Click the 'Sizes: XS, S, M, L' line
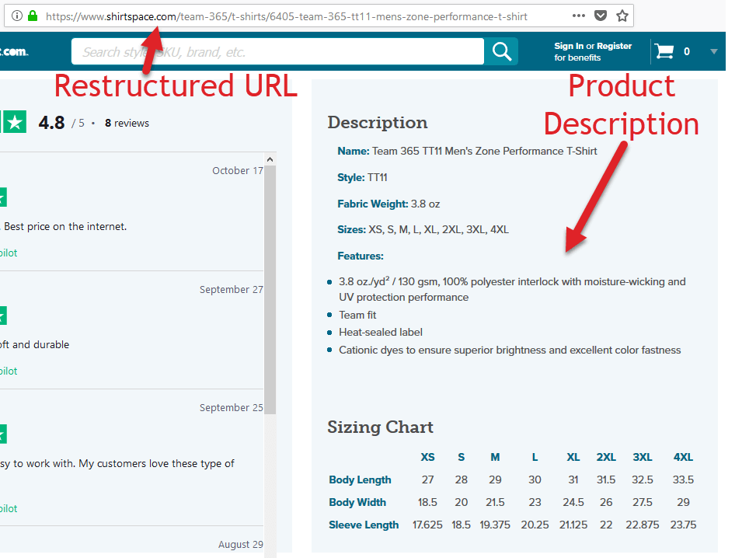Image resolution: width=756 pixels, height=558 pixels. pos(423,229)
